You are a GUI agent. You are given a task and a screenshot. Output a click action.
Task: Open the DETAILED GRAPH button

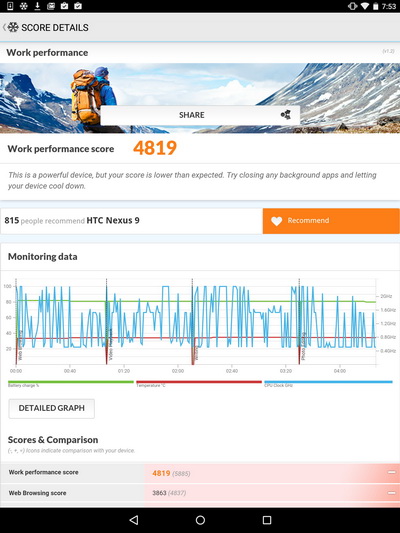tap(52, 408)
